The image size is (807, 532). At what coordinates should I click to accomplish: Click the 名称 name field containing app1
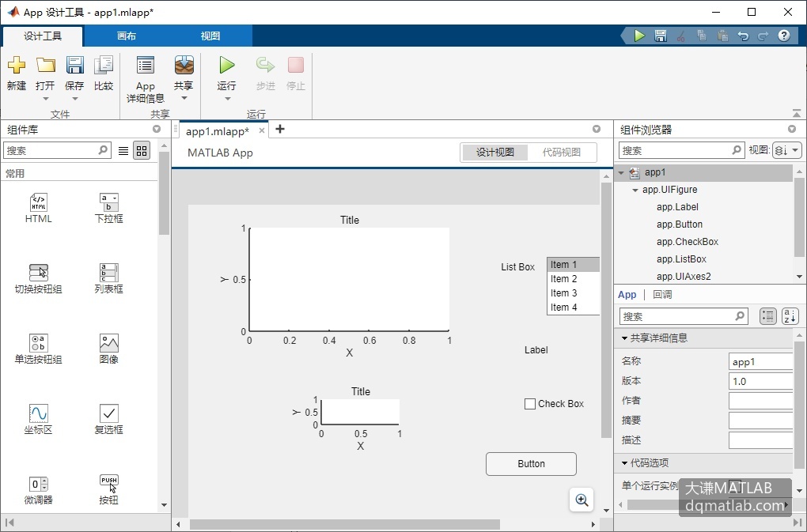coord(760,361)
